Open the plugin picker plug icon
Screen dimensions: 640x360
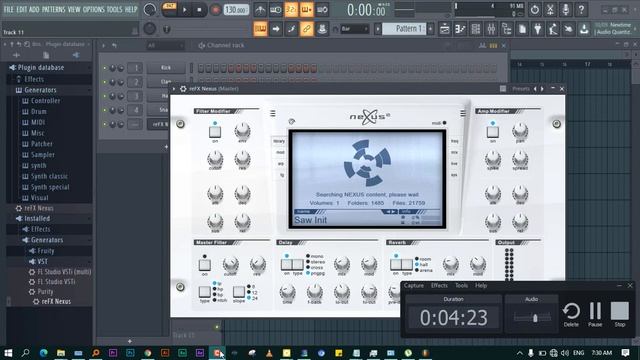pyautogui.click(x=538, y=29)
